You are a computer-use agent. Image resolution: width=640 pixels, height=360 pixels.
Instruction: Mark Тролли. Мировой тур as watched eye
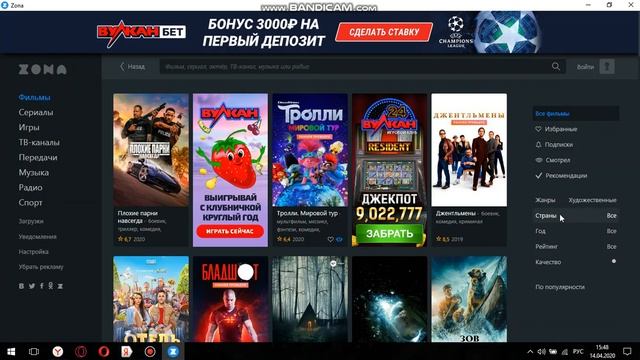click(339, 240)
